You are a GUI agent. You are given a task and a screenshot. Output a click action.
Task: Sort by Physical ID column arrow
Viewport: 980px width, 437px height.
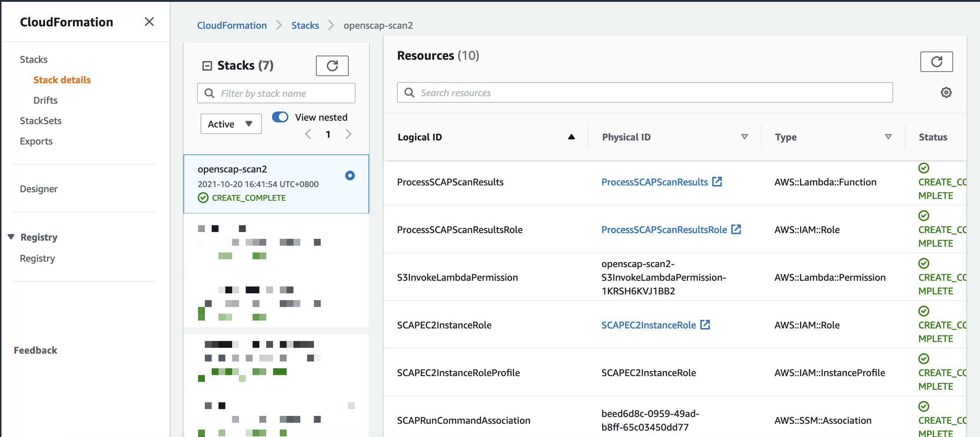click(x=744, y=137)
